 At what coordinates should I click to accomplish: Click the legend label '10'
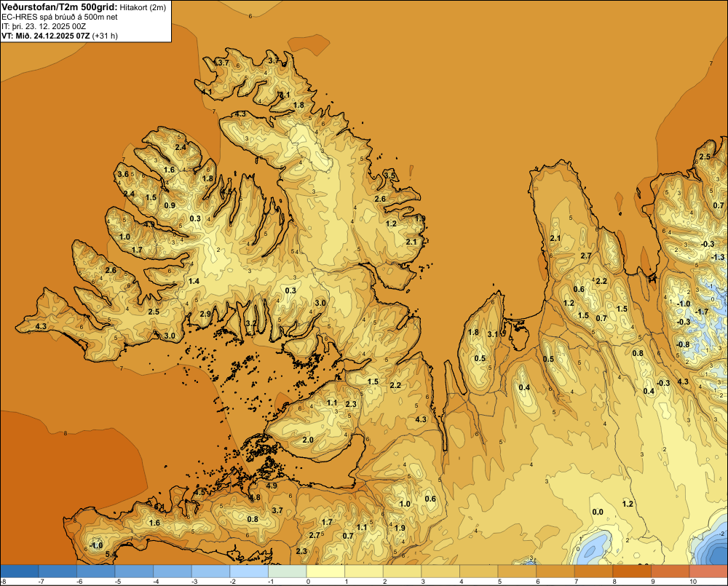coord(693,582)
